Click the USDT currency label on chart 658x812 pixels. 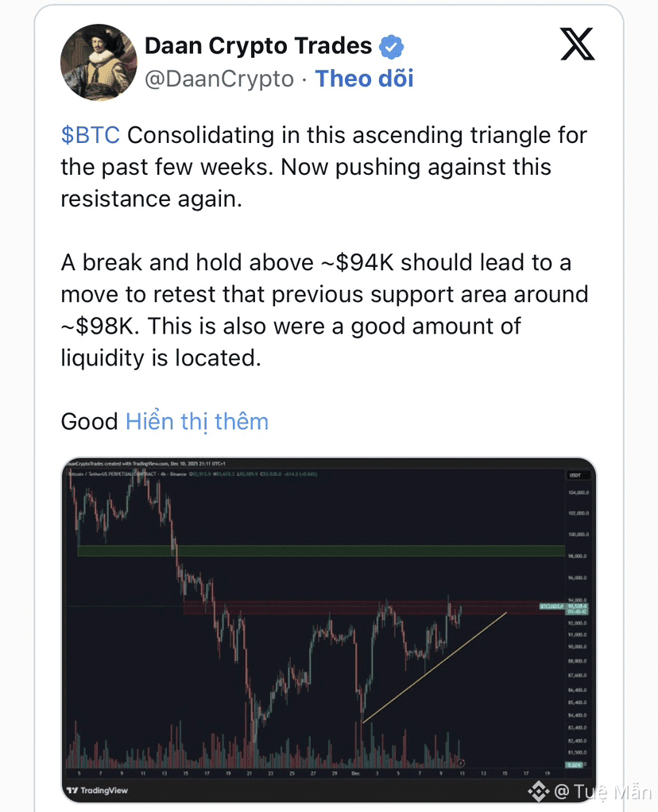[575, 475]
